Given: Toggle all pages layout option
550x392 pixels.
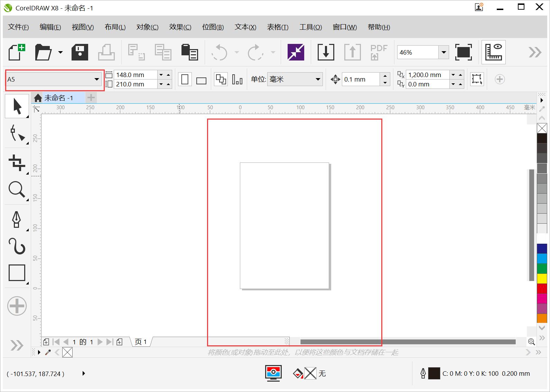Looking at the screenshot, I should (221, 80).
